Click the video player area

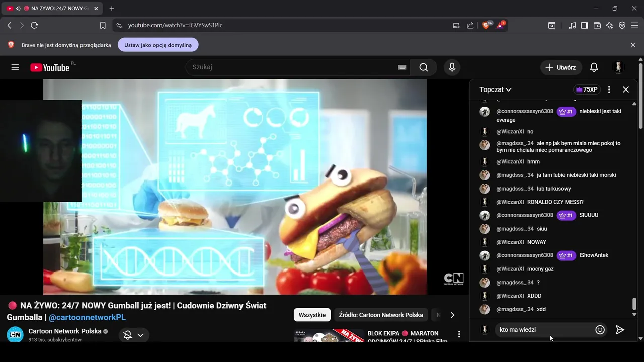click(x=235, y=187)
